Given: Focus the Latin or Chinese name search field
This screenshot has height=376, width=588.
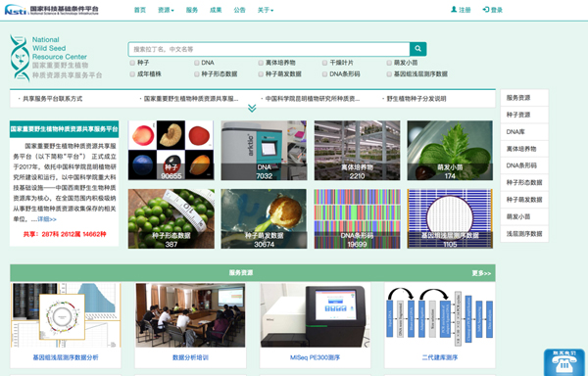Looking at the screenshot, I should 269,49.
